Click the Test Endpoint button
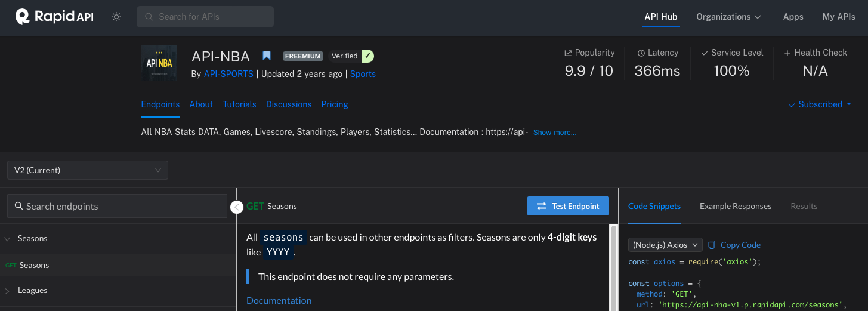 (568, 206)
